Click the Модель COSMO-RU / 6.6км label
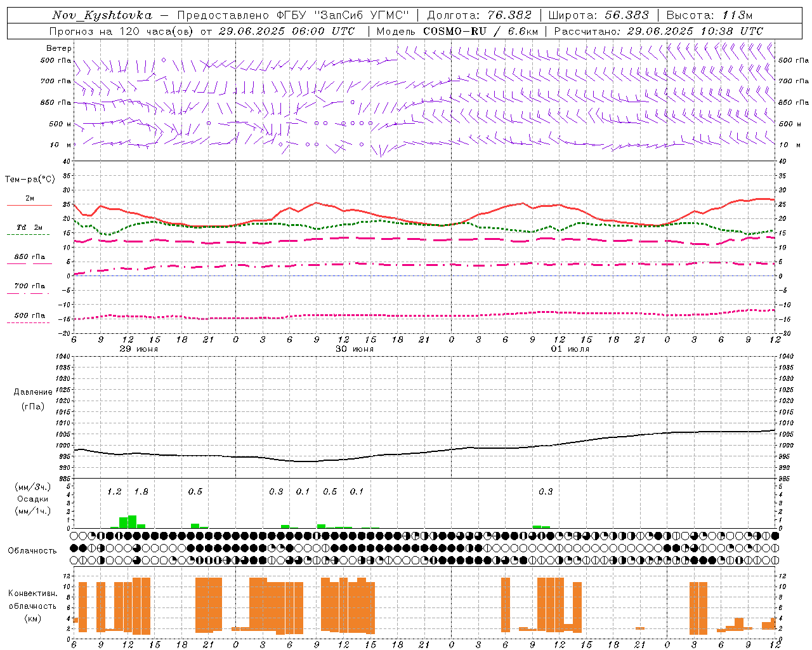Image resolution: width=812 pixels, height=650 pixels. pyautogui.click(x=457, y=31)
